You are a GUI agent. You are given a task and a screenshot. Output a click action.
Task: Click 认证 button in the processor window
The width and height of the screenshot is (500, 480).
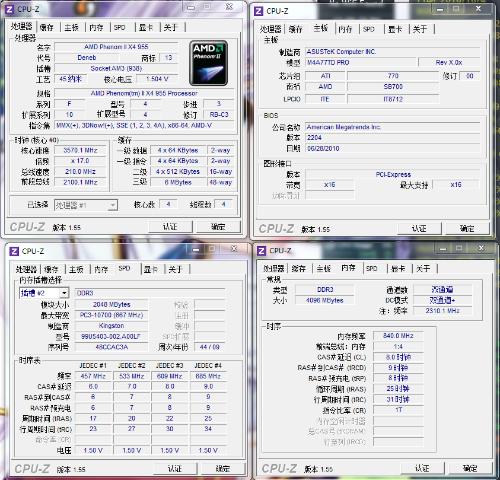pyautogui.click(x=170, y=227)
